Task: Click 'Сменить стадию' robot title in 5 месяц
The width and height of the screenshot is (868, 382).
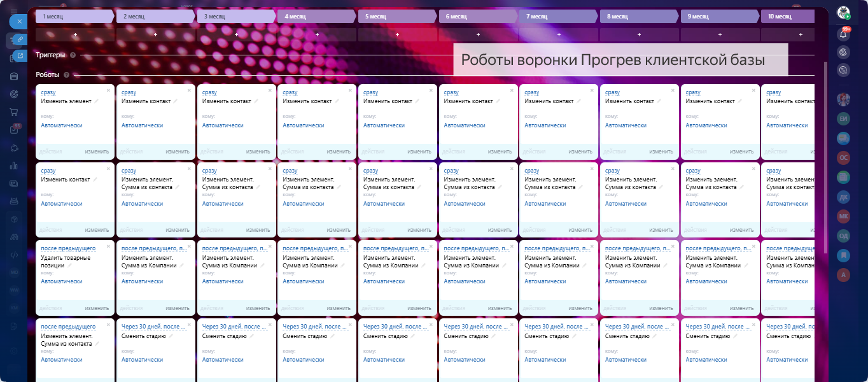Action: click(x=385, y=336)
